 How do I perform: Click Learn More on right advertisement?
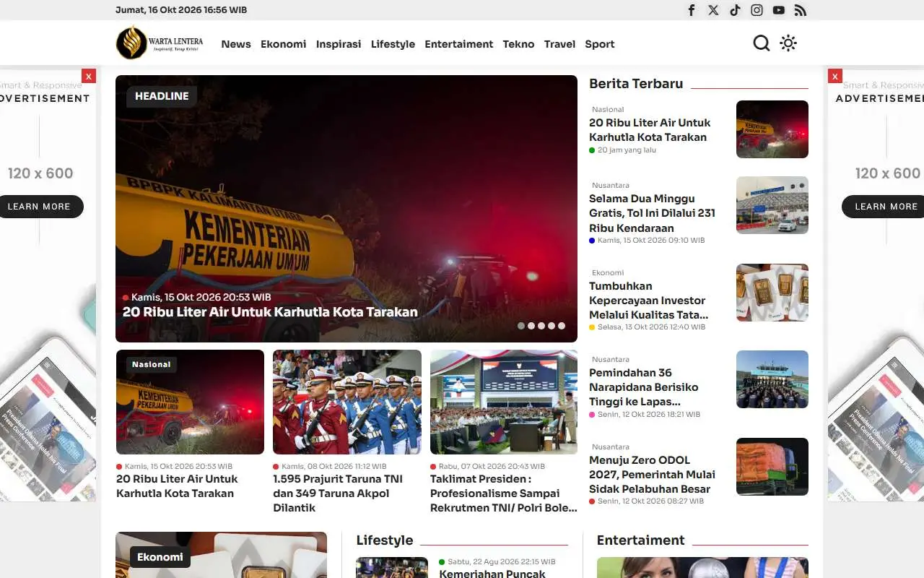click(884, 207)
